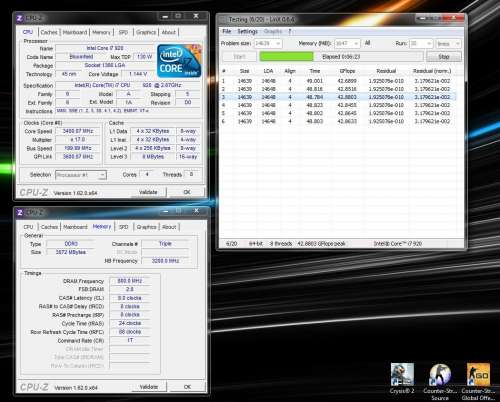Click the DRAM Frequency value in memory window
Screen dimensions: 500x402
(130, 281)
